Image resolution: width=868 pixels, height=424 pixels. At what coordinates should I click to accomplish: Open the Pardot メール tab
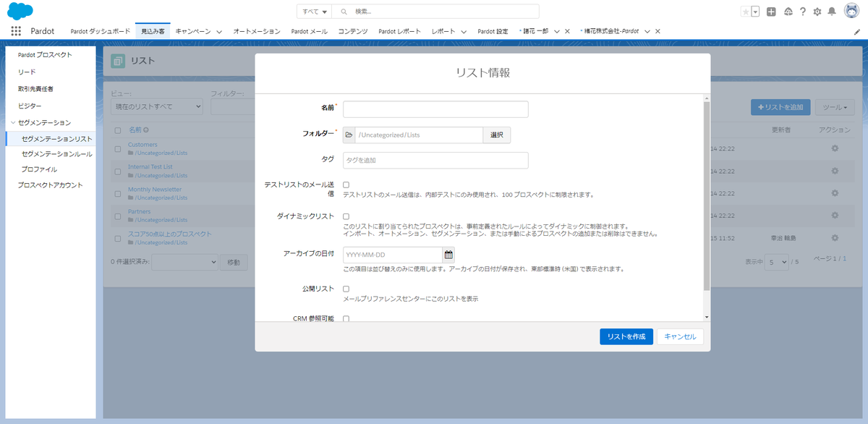tap(309, 32)
